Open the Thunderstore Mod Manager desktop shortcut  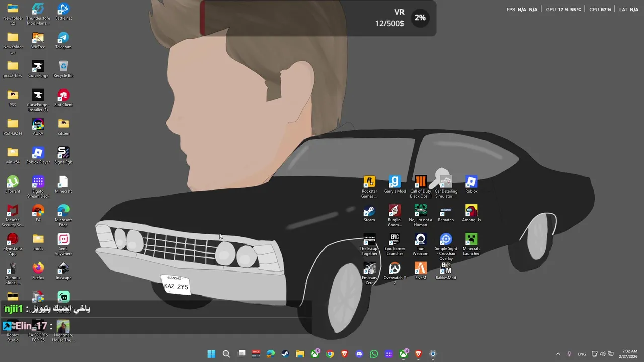pyautogui.click(x=38, y=14)
